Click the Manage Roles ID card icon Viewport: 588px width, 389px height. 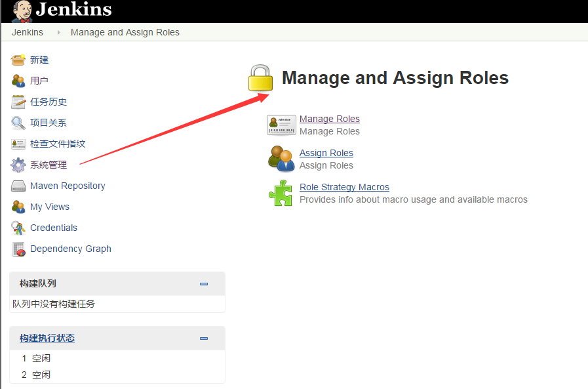[x=281, y=125]
